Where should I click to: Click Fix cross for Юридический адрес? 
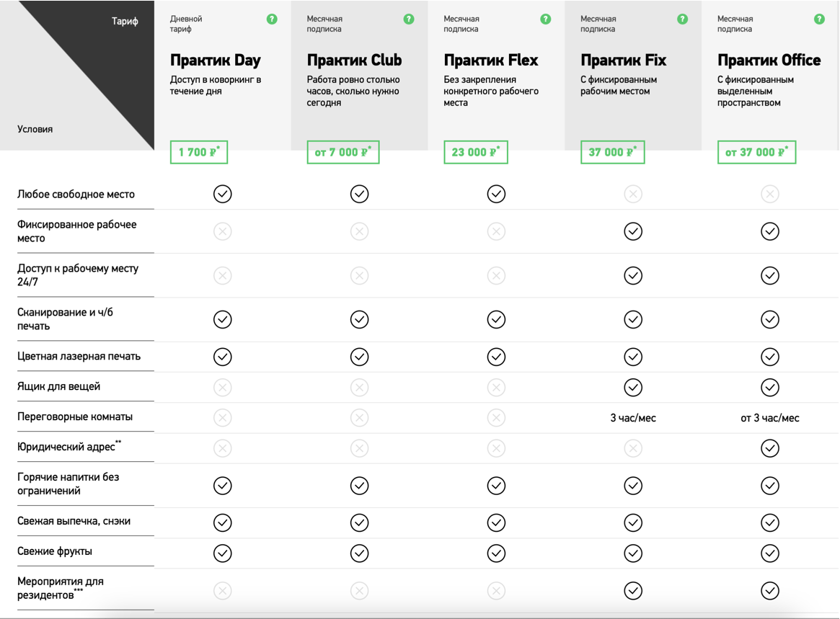tap(633, 448)
